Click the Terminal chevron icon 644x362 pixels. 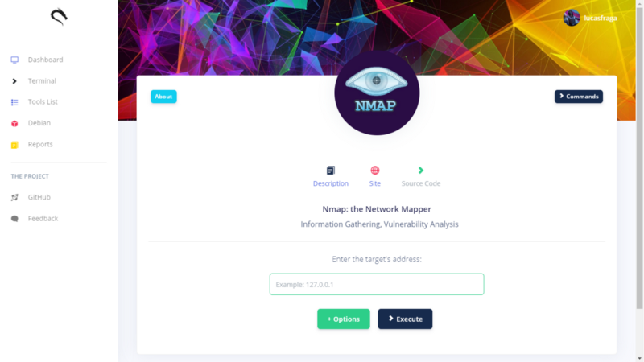coord(14,81)
